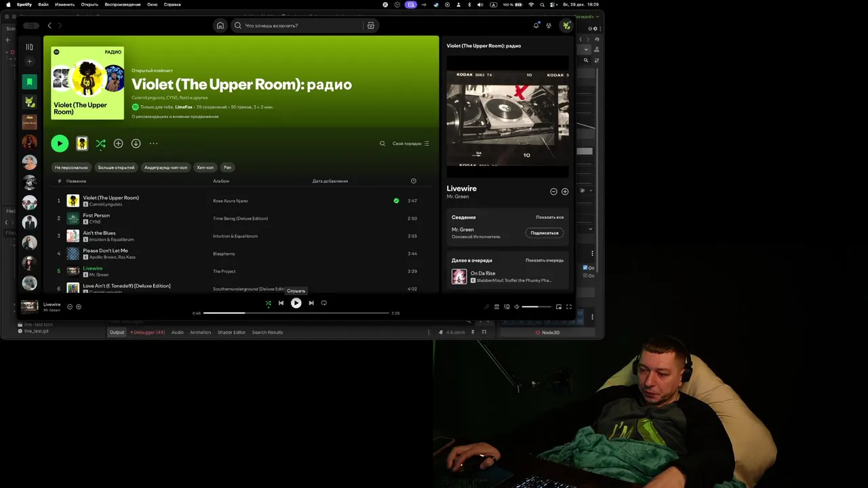868x488 pixels.
Task: Open album Rose Azura Njano link
Action: click(x=230, y=201)
